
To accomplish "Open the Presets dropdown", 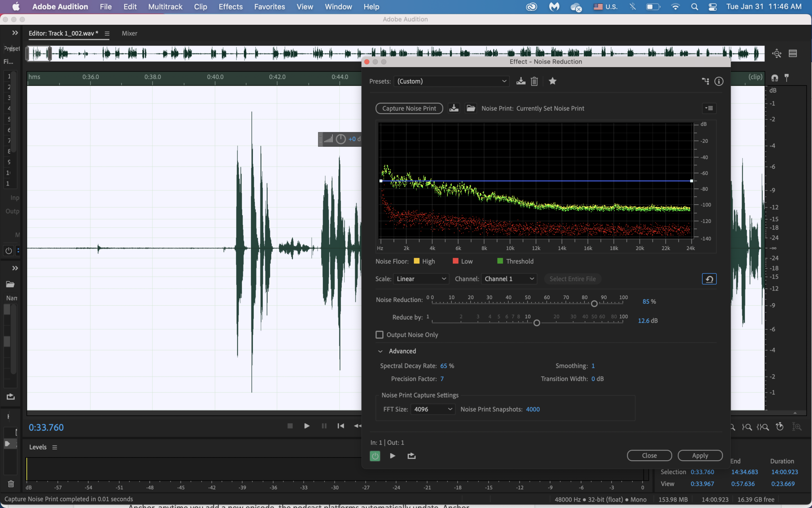I will [x=452, y=81].
